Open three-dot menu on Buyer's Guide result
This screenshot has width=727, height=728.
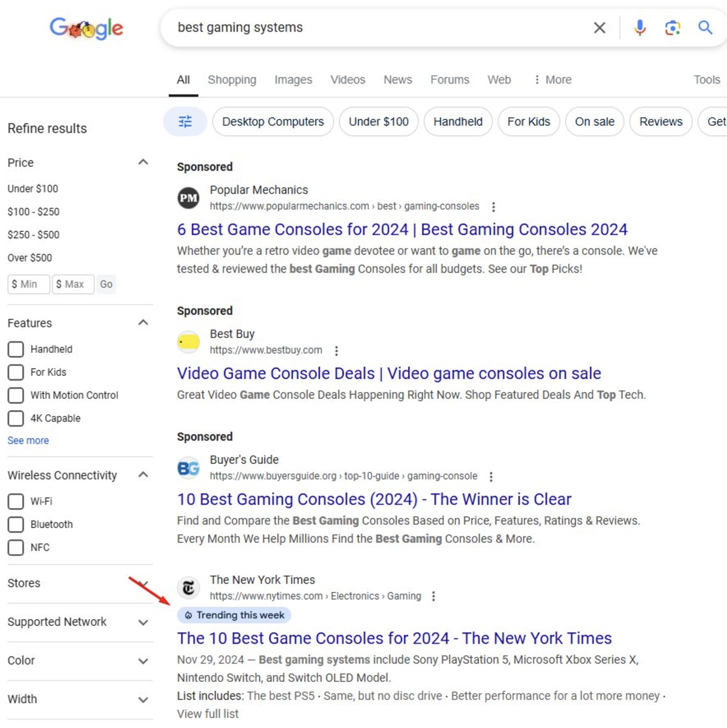pos(491,475)
